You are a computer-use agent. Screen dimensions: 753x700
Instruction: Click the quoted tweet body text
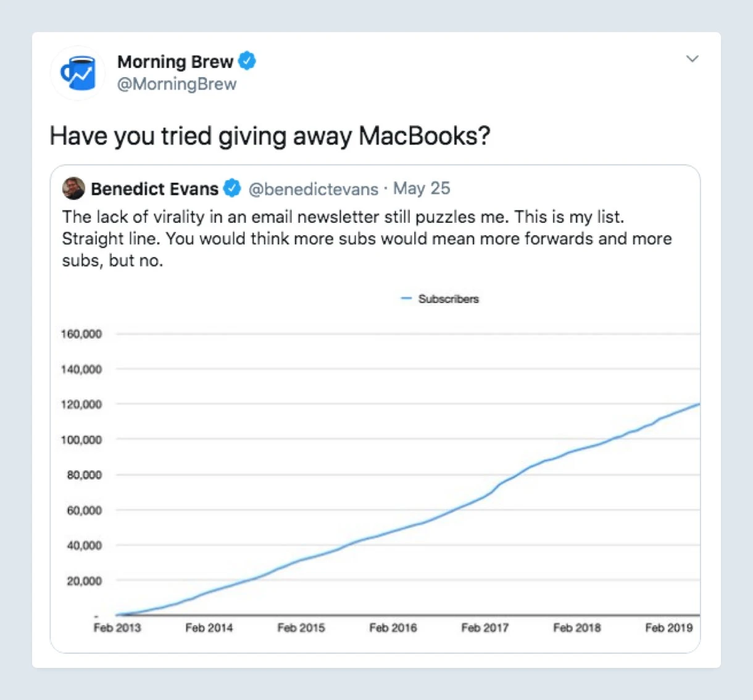367,238
